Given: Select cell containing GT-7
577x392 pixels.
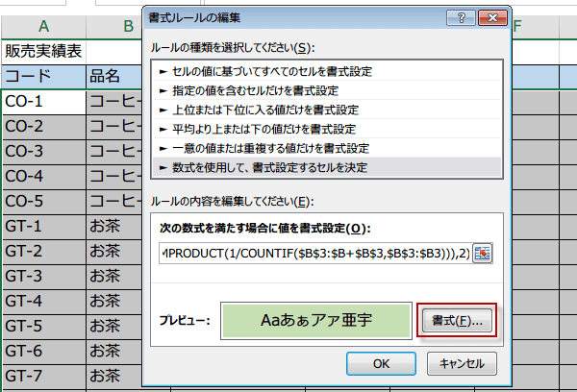Looking at the screenshot, I should click(x=44, y=377).
